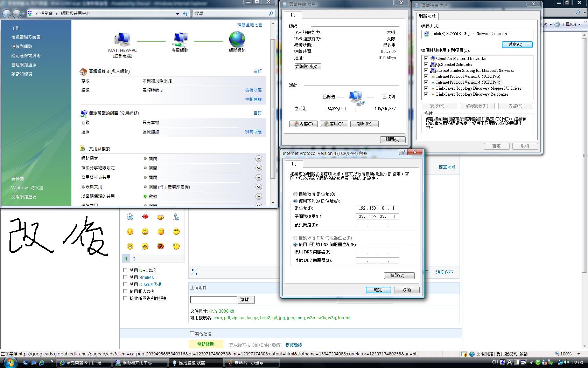588x368 pixels.
Task: Check the 使用個人簽名 checkbox
Action: (125, 291)
